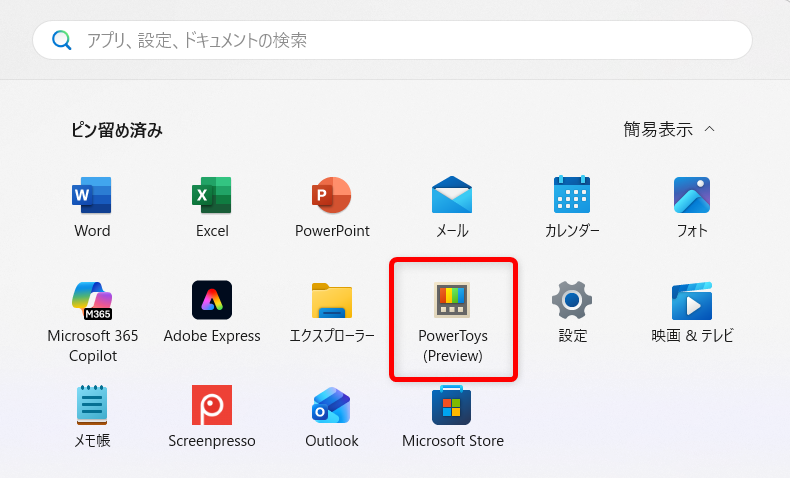Open the メール app
The height and width of the screenshot is (478, 790).
pos(452,207)
